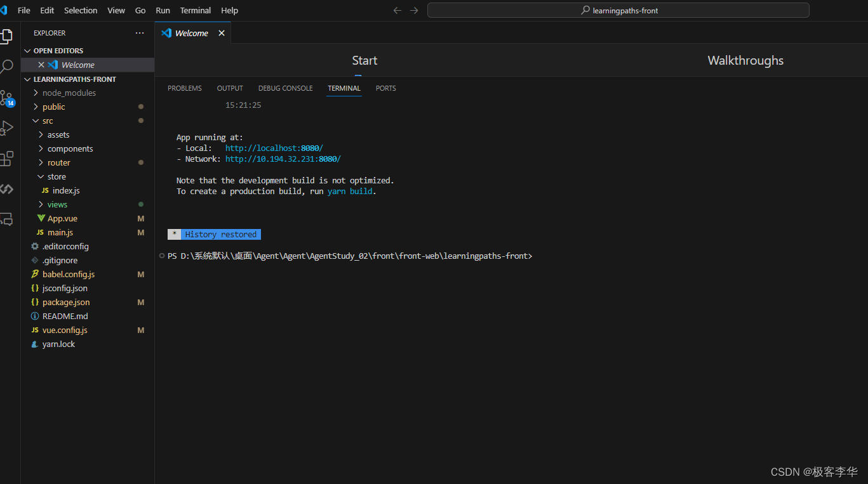Click the JS icon beside index.js
Viewport: 868px width, 484px height.
click(45, 190)
